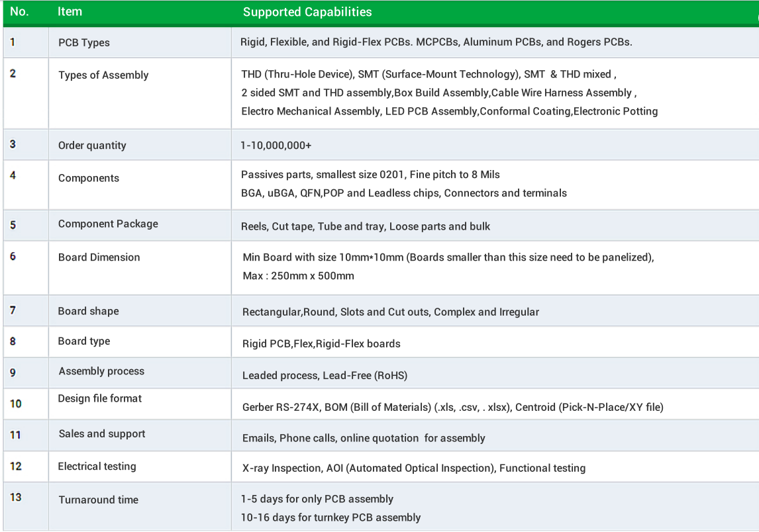This screenshot has width=759, height=532.
Task: Select the 'Leaded process, Lead-Free (RoHS)' text
Action: click(325, 375)
